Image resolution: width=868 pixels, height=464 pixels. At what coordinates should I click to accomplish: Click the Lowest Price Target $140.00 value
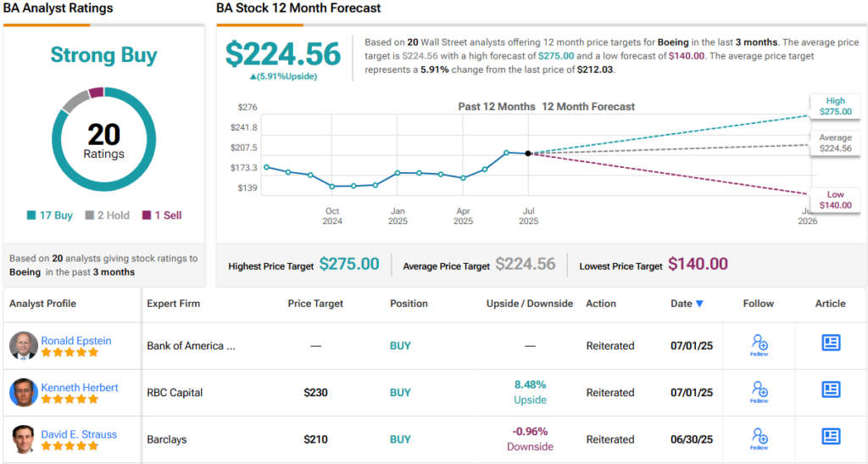tap(698, 264)
